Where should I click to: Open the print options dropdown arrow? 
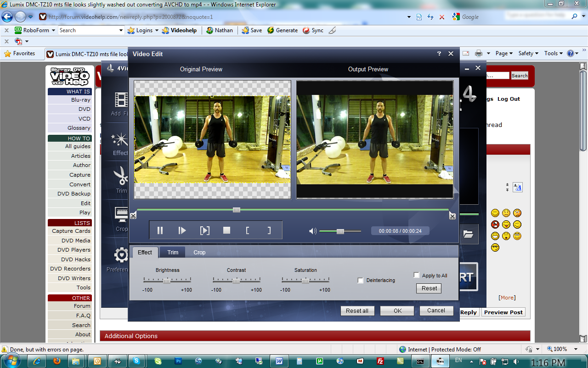(x=488, y=53)
